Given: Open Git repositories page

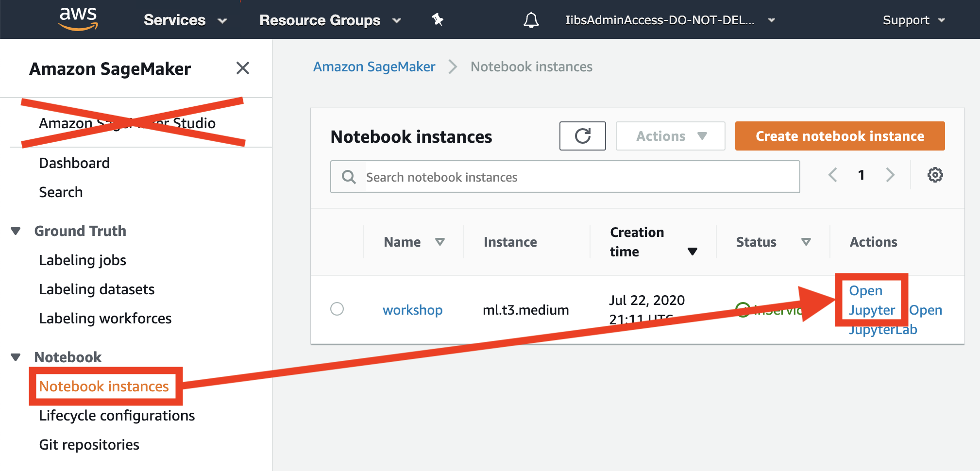Looking at the screenshot, I should pos(89,445).
